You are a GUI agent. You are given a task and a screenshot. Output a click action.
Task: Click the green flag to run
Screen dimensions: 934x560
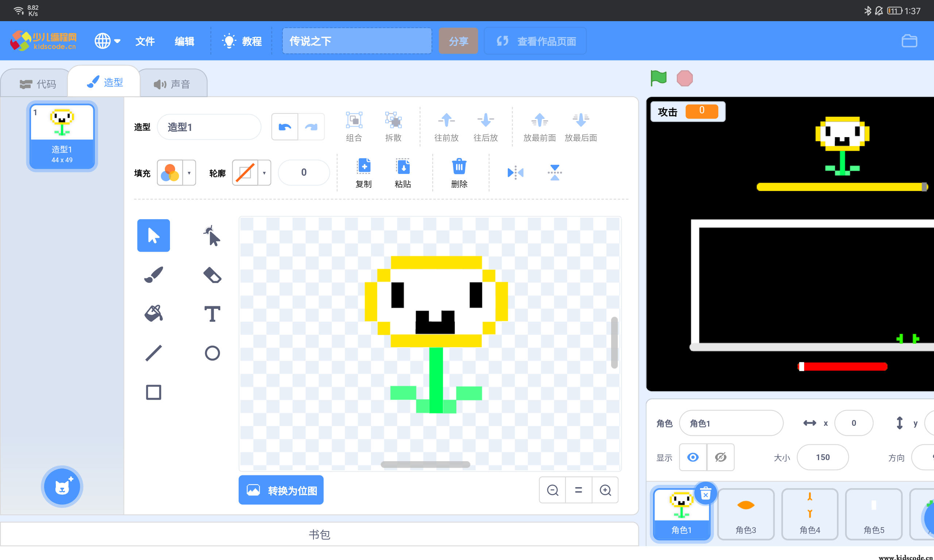point(659,78)
